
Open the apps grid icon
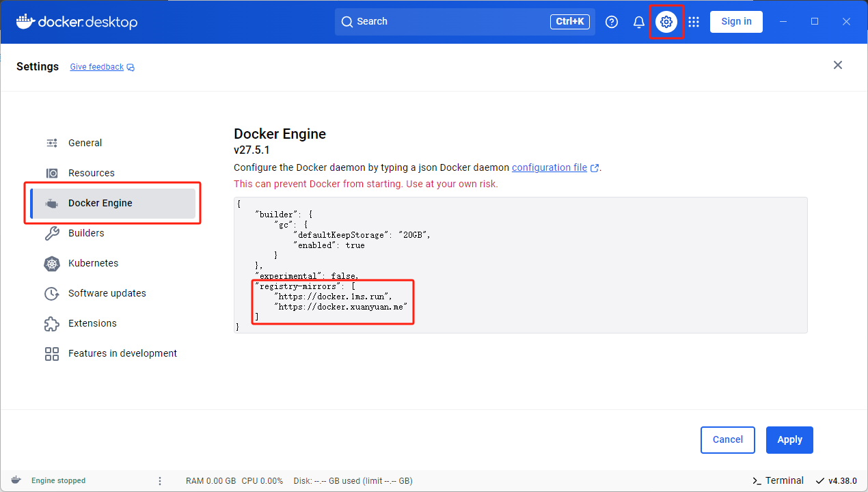694,22
